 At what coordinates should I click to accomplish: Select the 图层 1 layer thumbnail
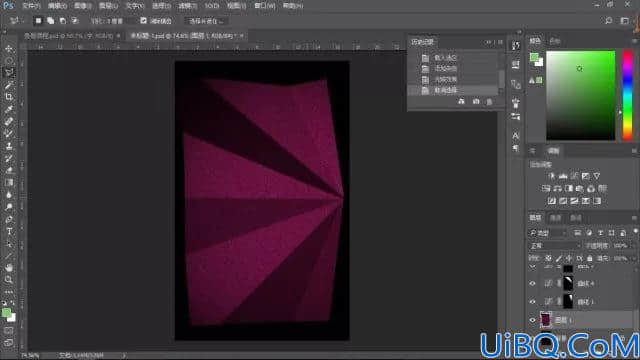pyautogui.click(x=546, y=320)
